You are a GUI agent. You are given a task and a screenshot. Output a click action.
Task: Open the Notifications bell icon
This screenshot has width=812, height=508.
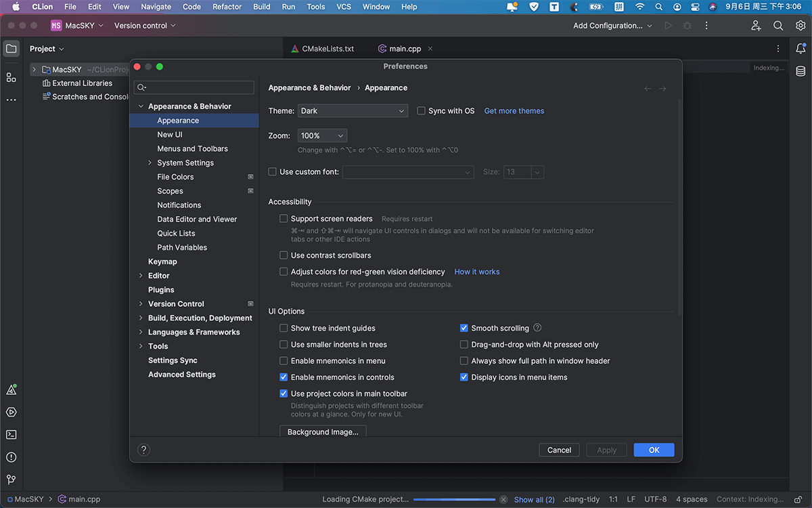[x=800, y=49]
